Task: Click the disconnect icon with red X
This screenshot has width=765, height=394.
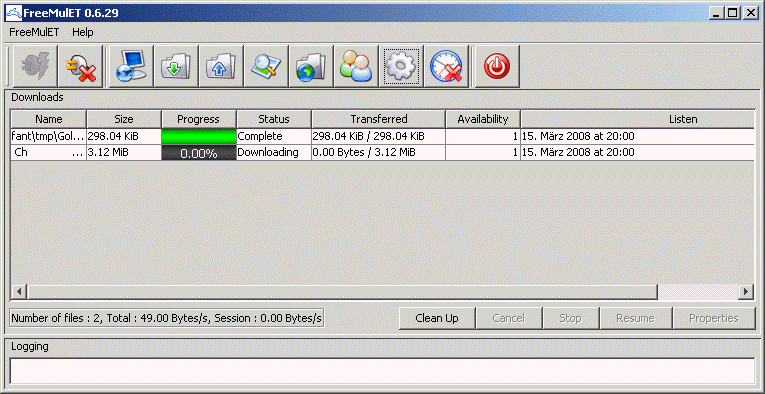Action: [80, 66]
